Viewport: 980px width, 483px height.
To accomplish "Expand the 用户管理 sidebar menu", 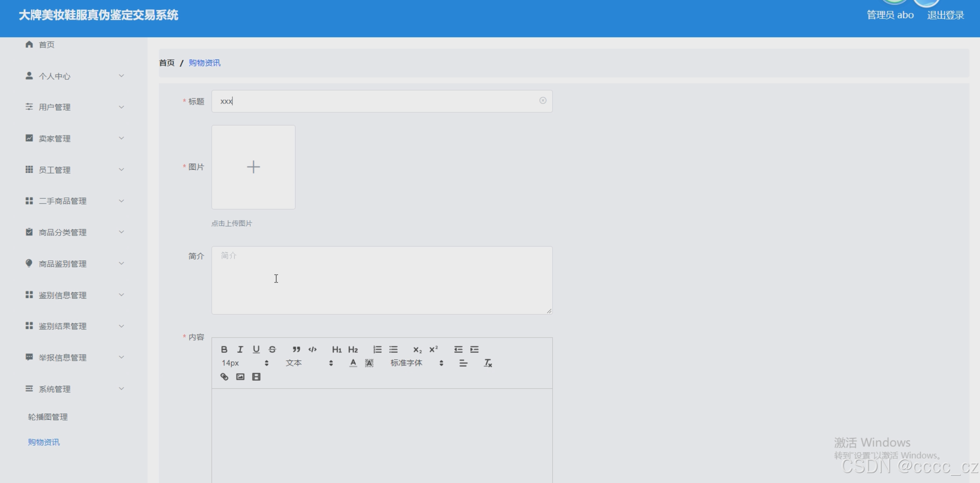I will pyautogui.click(x=75, y=107).
